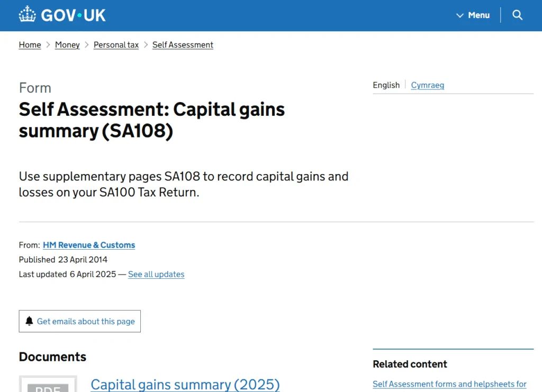The height and width of the screenshot is (392, 542).
Task: Expand the Menu chevron arrow
Action: click(x=460, y=15)
